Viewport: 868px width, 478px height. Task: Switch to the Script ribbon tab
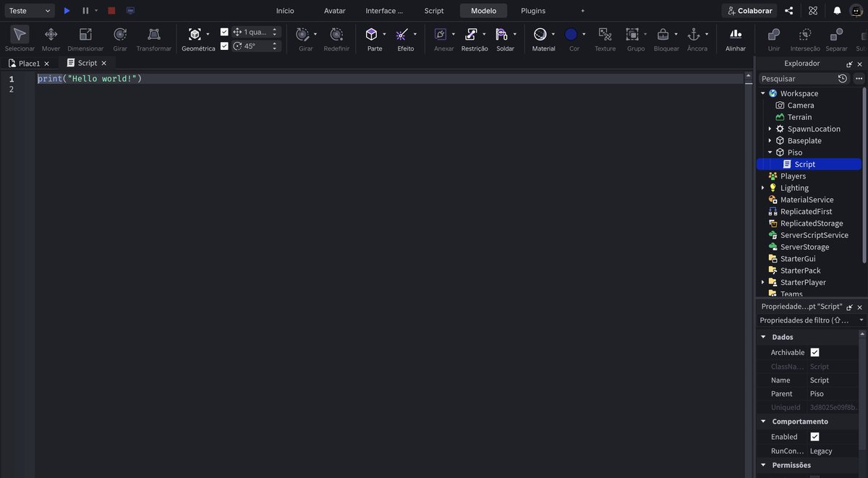(434, 11)
